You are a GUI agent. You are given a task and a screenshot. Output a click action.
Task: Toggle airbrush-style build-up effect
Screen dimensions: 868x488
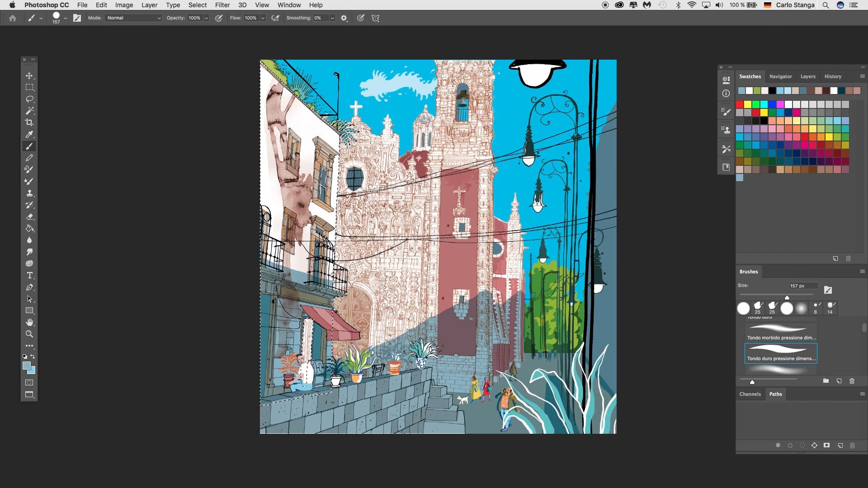click(275, 18)
